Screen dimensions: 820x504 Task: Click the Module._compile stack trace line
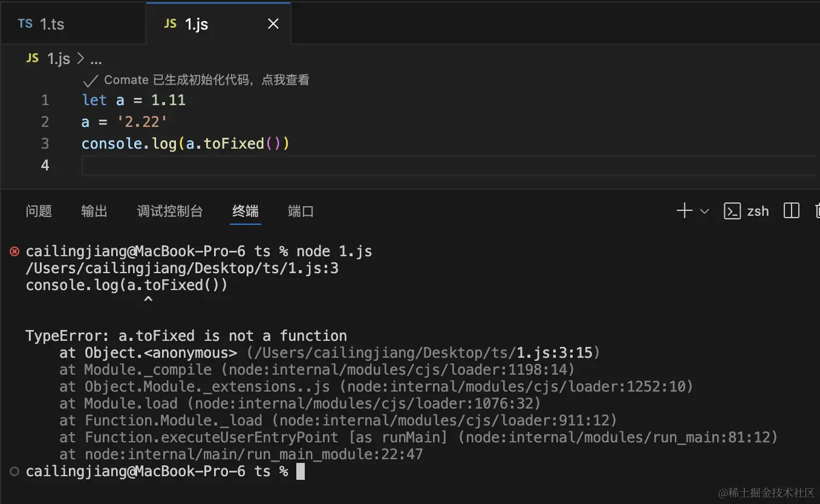pyautogui.click(x=317, y=370)
